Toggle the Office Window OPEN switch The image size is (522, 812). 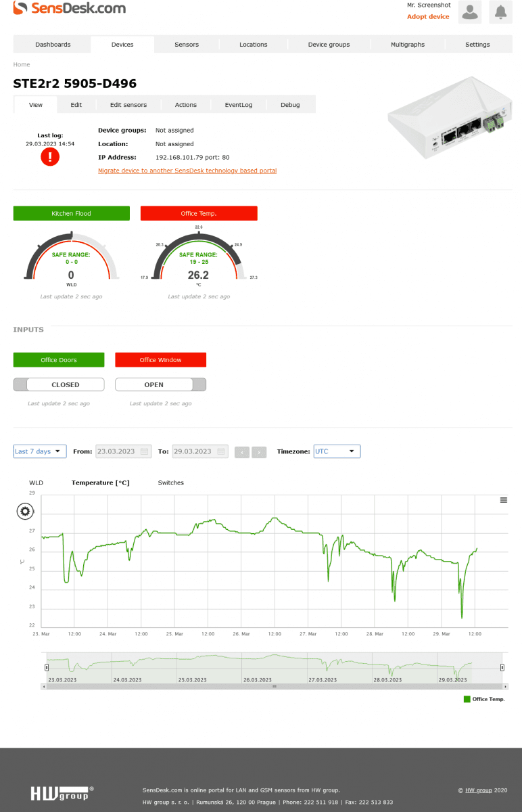(160, 384)
